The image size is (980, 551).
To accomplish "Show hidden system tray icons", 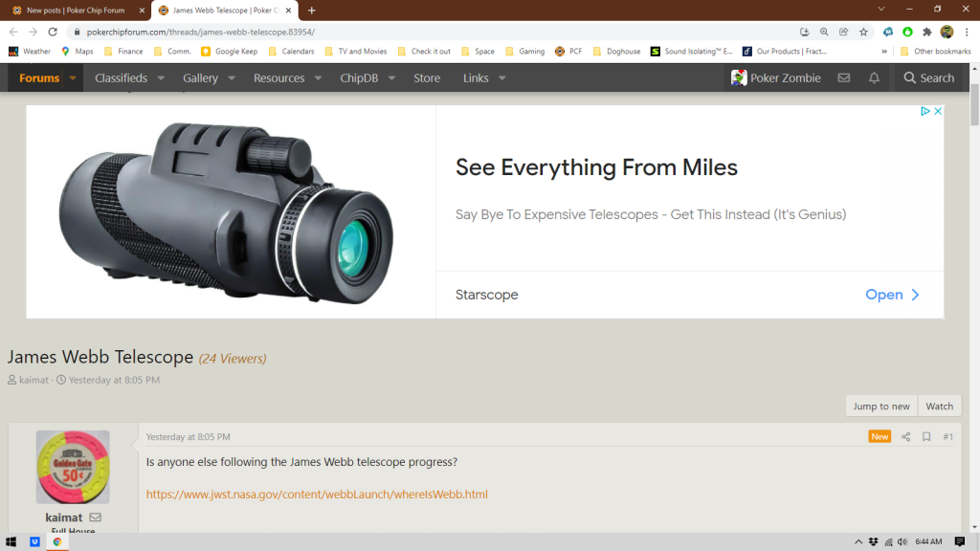I will (858, 541).
